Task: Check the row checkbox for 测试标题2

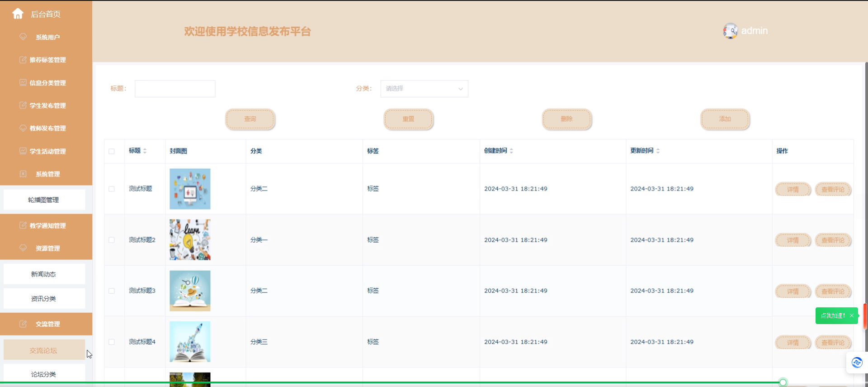Action: [x=112, y=240]
